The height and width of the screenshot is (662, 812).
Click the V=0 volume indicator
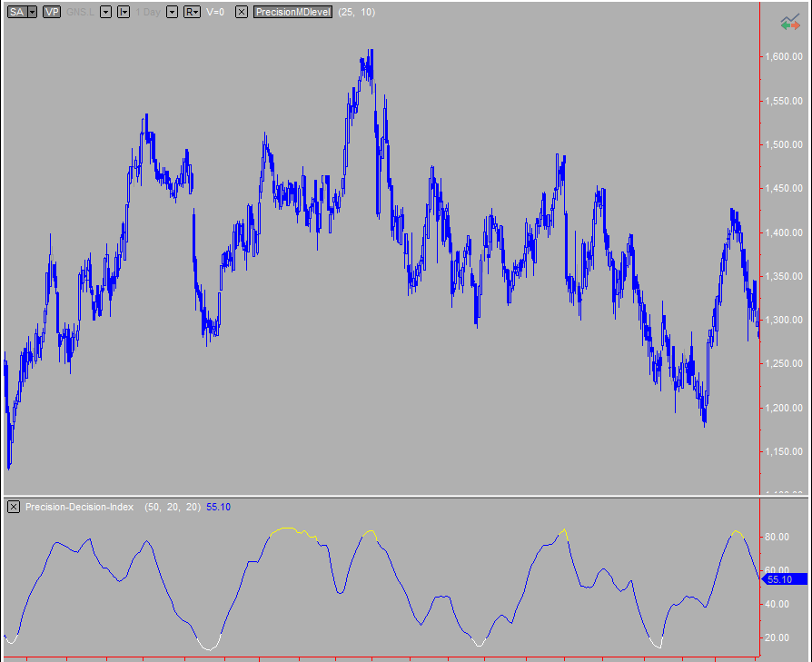click(216, 12)
